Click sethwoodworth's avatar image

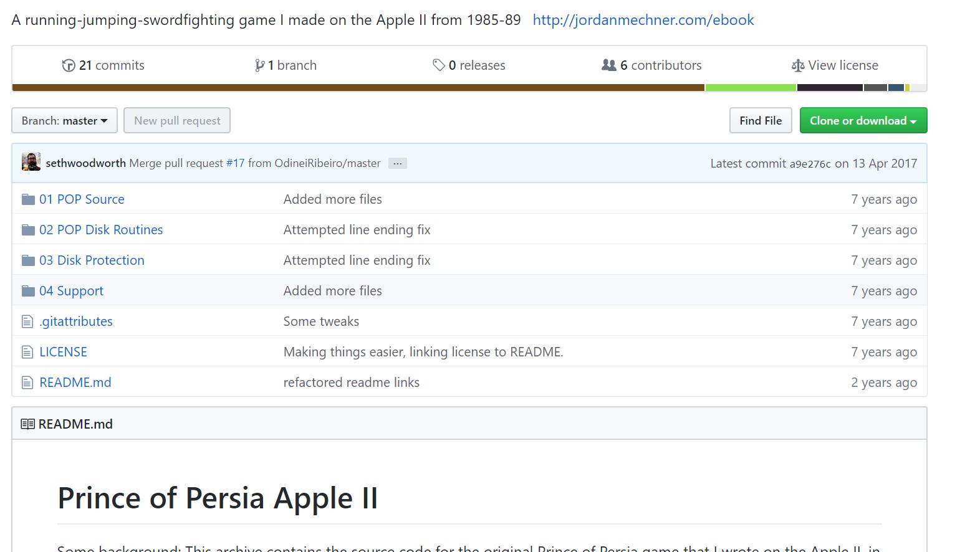(x=31, y=162)
